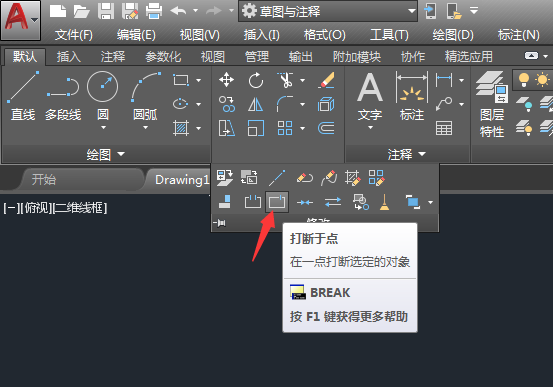Click the 标注 dimension tool
This screenshot has width=553, height=387.
(x=412, y=96)
